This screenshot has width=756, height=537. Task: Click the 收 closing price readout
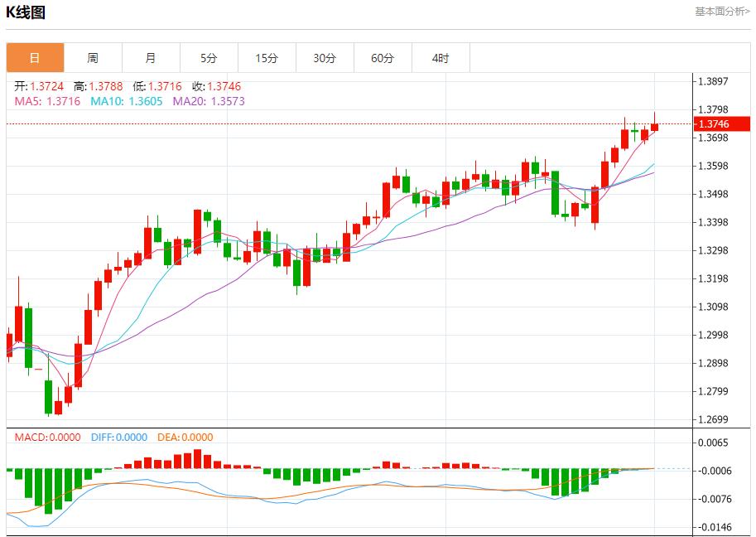coord(217,86)
